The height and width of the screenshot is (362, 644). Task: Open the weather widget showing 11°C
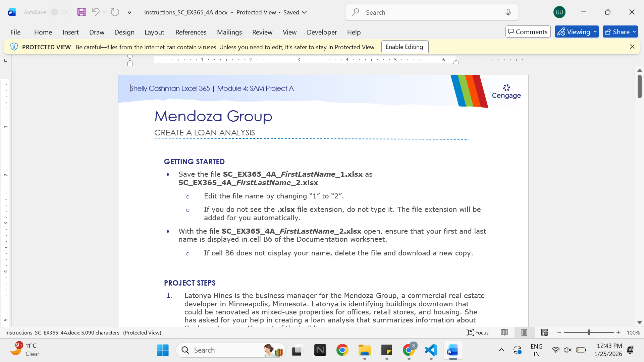(25, 350)
